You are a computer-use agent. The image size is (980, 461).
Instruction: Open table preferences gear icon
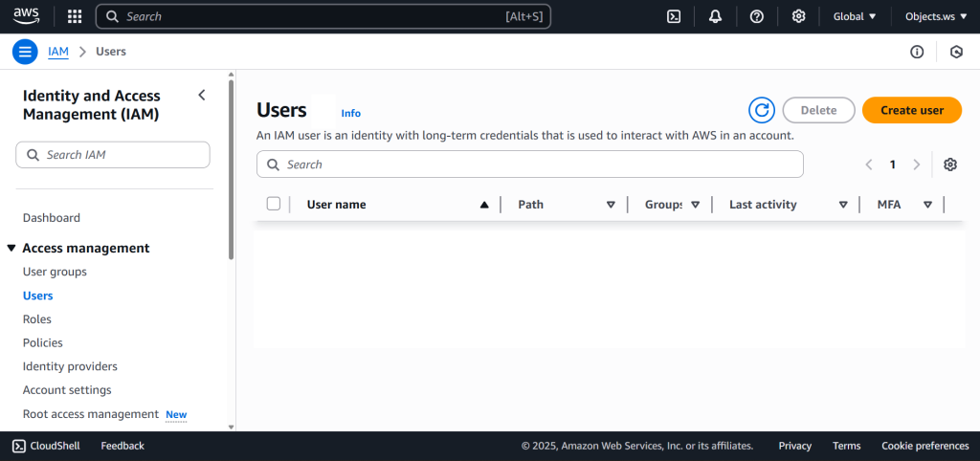(x=949, y=165)
